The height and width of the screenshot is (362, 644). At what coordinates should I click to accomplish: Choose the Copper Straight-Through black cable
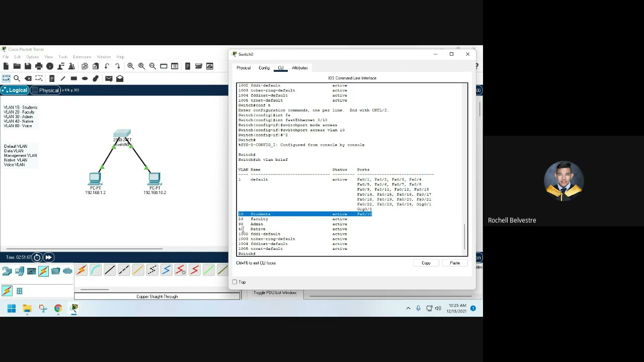(110, 270)
